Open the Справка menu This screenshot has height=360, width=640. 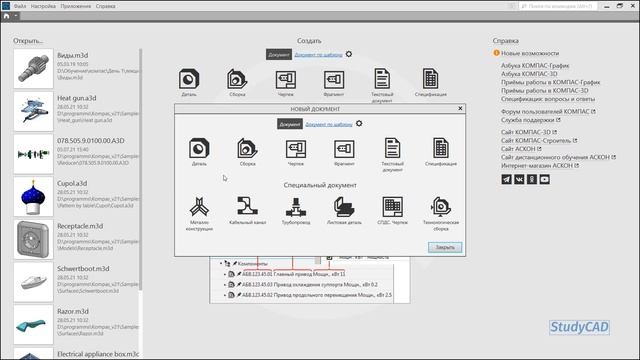[105, 6]
